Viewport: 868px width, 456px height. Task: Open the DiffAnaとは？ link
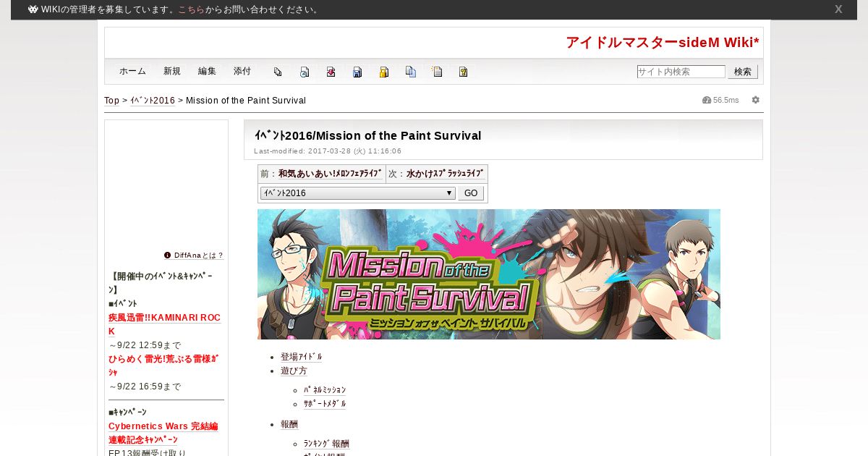click(199, 256)
